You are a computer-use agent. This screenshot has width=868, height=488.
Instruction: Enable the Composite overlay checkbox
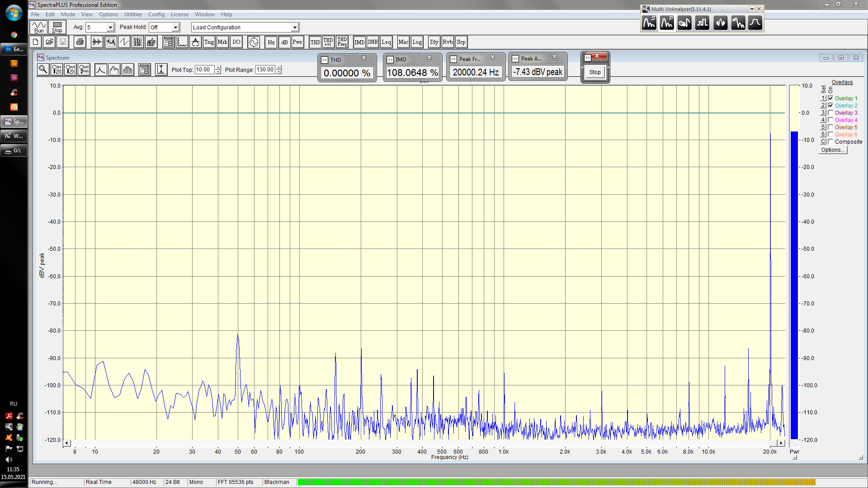pos(830,141)
